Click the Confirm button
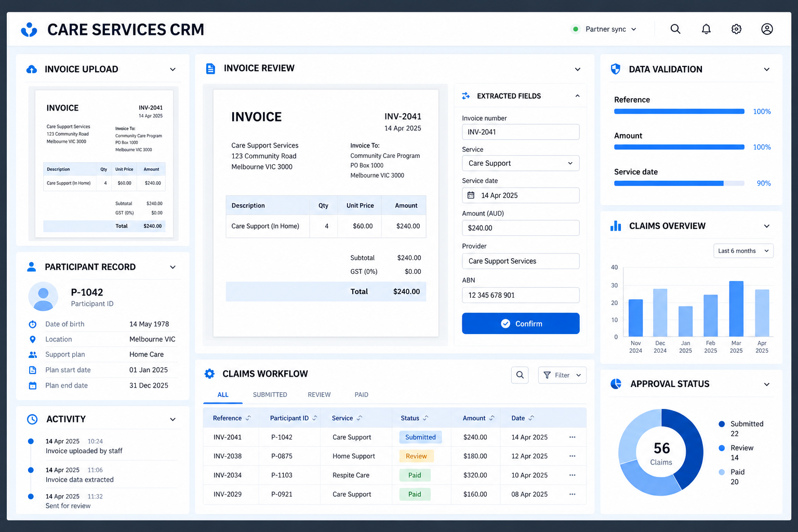Screen dimensions: 798x532 click(x=521, y=323)
